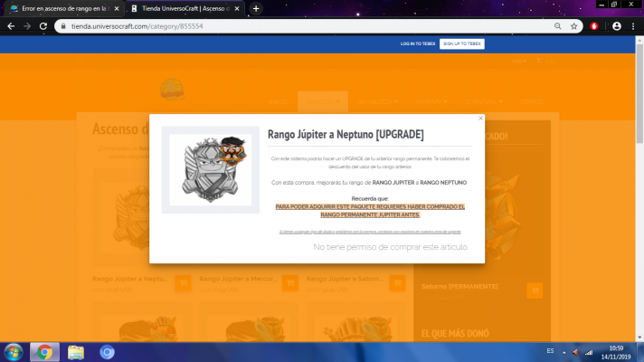Expand the SURVIVAL menu dropdown
This screenshot has height=362, width=644.
coord(484,101)
